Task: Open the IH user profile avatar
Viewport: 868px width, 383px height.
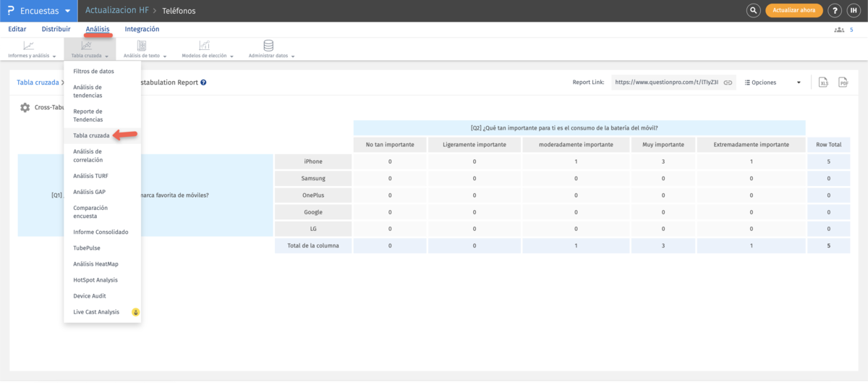Action: point(854,11)
